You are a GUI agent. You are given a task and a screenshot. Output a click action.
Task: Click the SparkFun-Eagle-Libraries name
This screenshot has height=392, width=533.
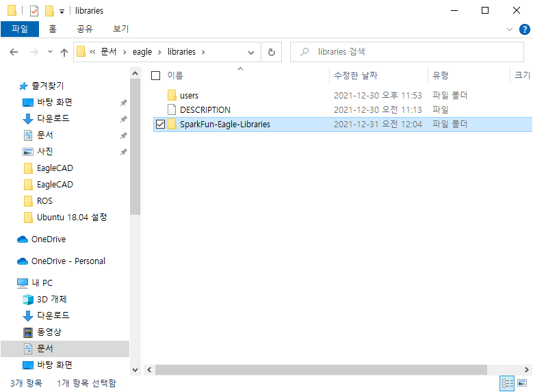(225, 124)
